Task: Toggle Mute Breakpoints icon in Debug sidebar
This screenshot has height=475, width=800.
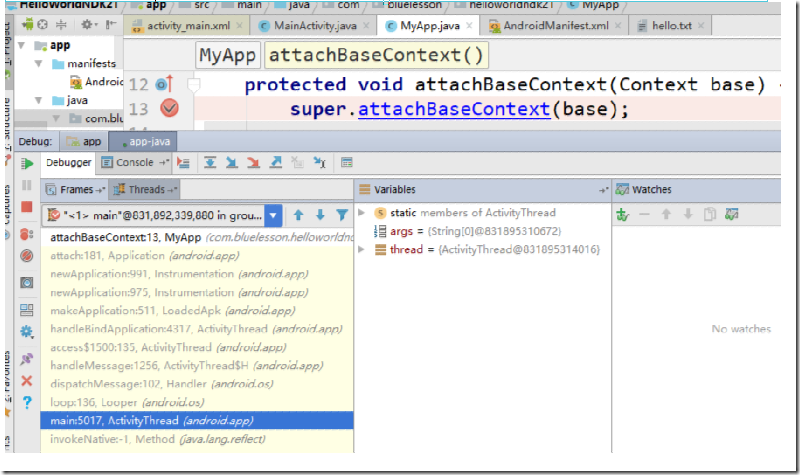Action: [x=27, y=256]
